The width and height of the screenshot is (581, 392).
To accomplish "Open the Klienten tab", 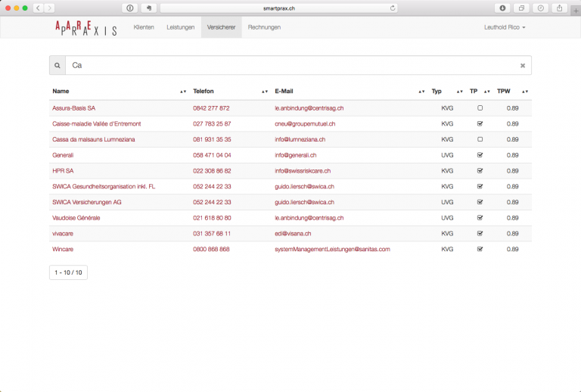I will pyautogui.click(x=144, y=27).
